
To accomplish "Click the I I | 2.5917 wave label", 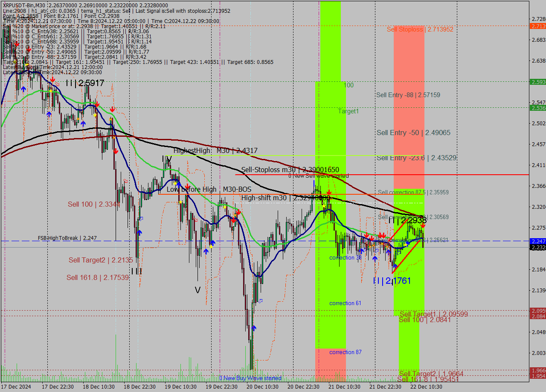I will pyautogui.click(x=85, y=83).
